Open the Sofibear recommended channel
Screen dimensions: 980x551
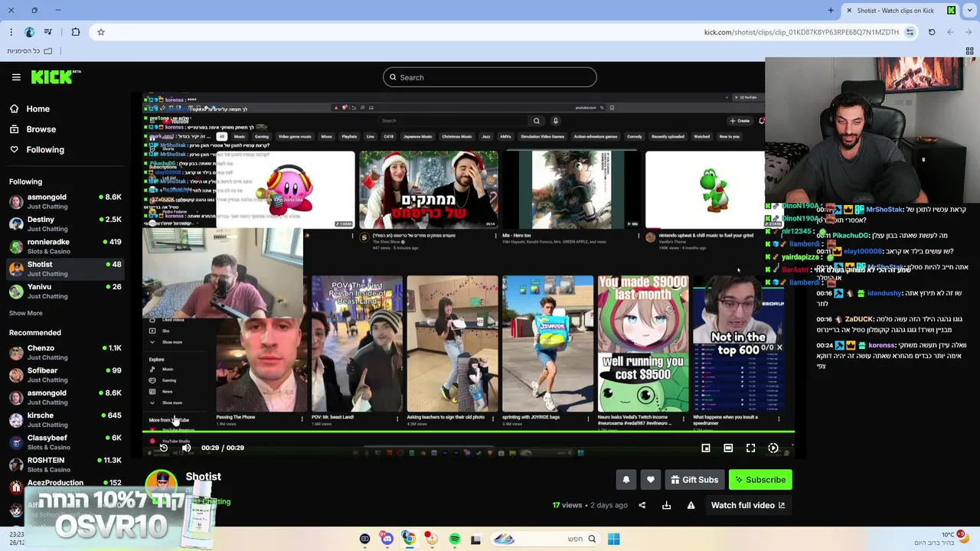click(65, 375)
